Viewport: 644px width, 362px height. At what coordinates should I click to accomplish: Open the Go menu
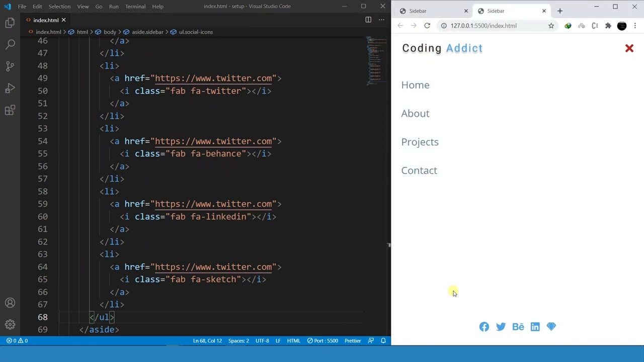coord(99,7)
